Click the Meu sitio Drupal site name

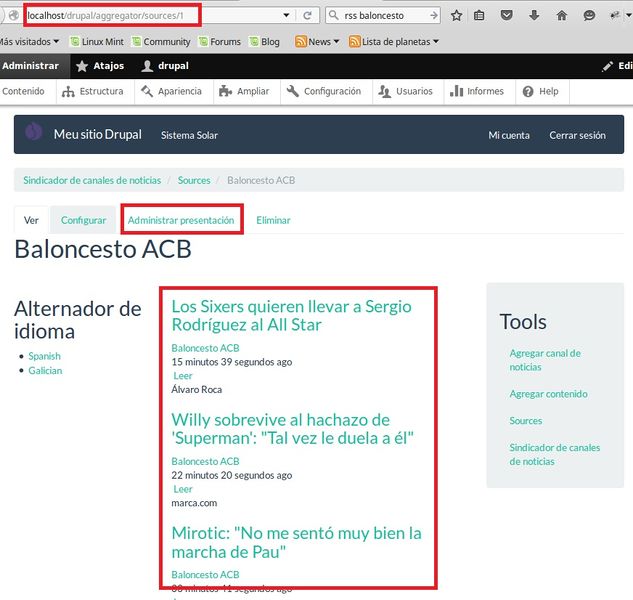(98, 134)
